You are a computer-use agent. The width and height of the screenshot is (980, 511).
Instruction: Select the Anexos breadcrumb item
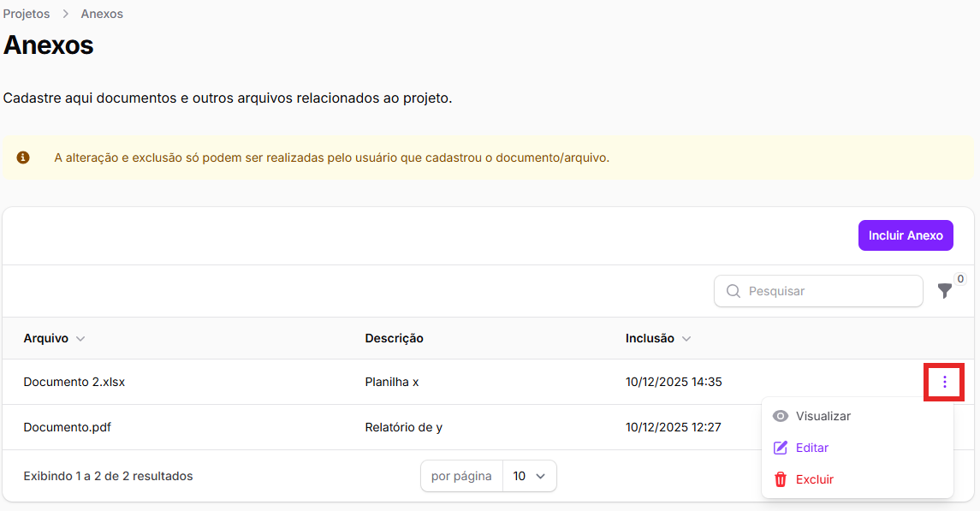tap(102, 15)
